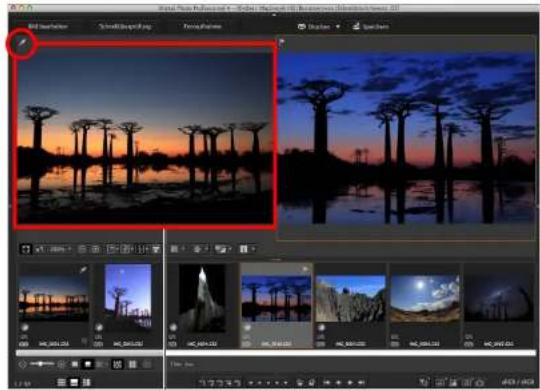
Task: Select the dark night sky thumbnail
Action: pyautogui.click(x=499, y=299)
